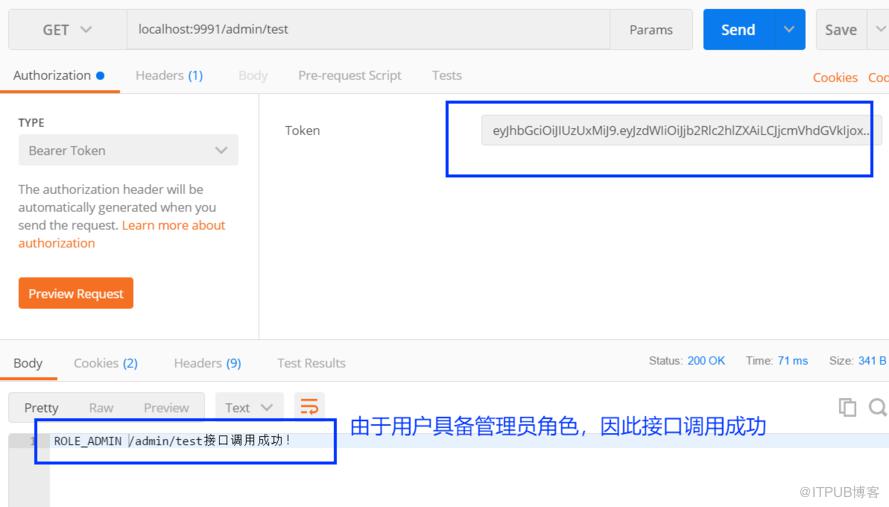Toggle the orange wrap-lines icon
This screenshot has height=507, width=889.
click(x=309, y=407)
